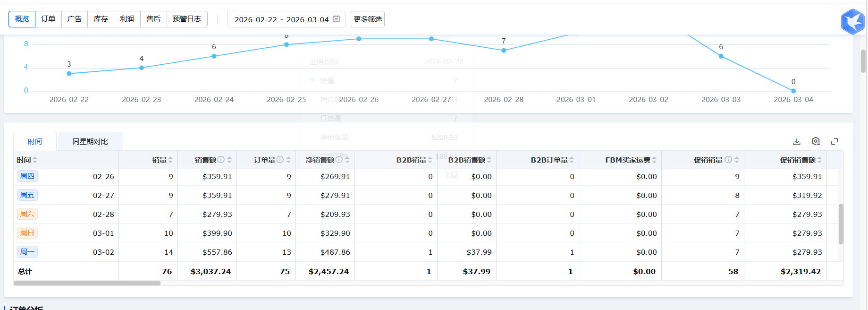Click the info icon beside 净销售额

pyautogui.click(x=339, y=160)
